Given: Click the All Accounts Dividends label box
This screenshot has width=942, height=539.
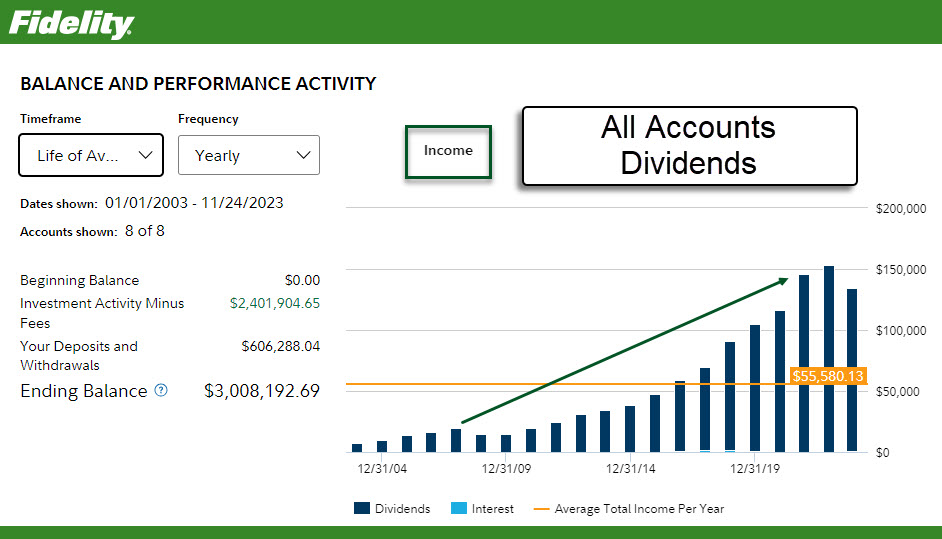Looking at the screenshot, I should 689,146.
